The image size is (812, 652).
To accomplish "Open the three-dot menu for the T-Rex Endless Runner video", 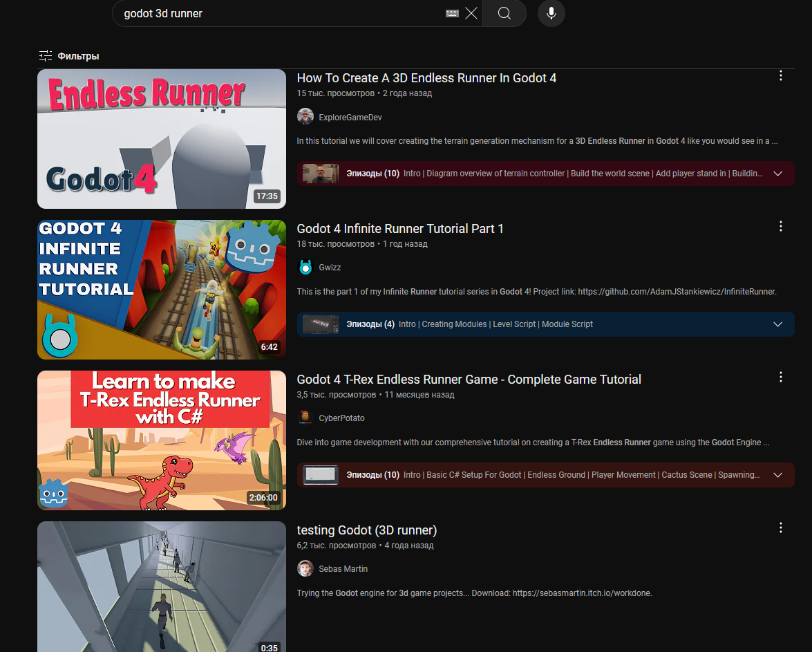I will click(781, 378).
